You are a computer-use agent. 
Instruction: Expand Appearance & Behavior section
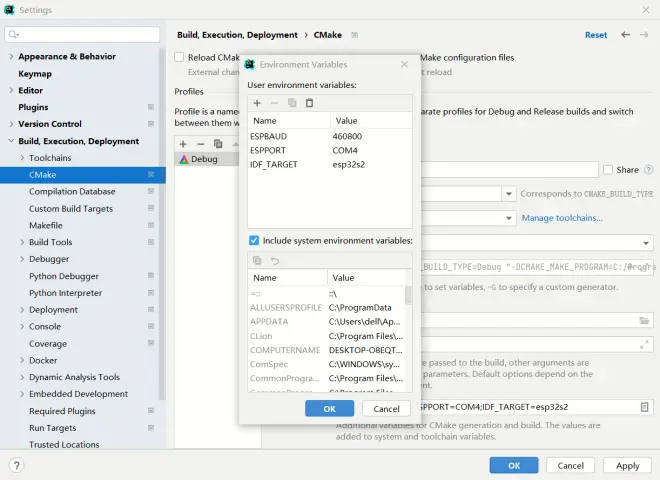click(x=11, y=56)
